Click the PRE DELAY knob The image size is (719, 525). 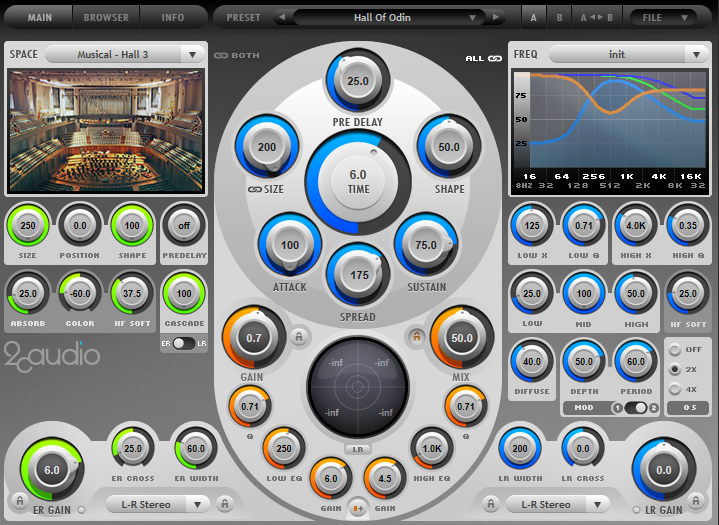pyautogui.click(x=358, y=81)
